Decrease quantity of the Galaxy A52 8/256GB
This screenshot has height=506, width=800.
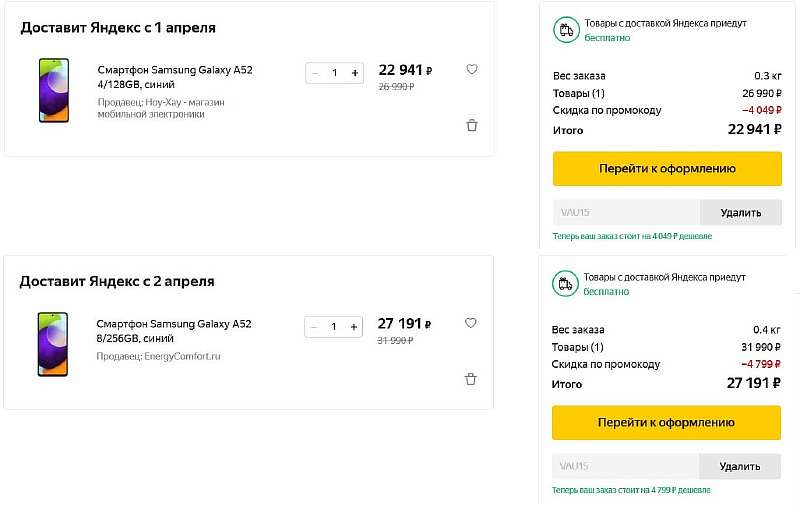coord(315,326)
